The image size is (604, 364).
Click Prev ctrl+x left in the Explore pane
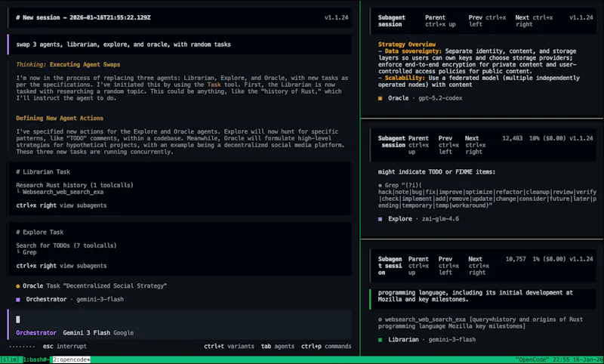coord(448,145)
